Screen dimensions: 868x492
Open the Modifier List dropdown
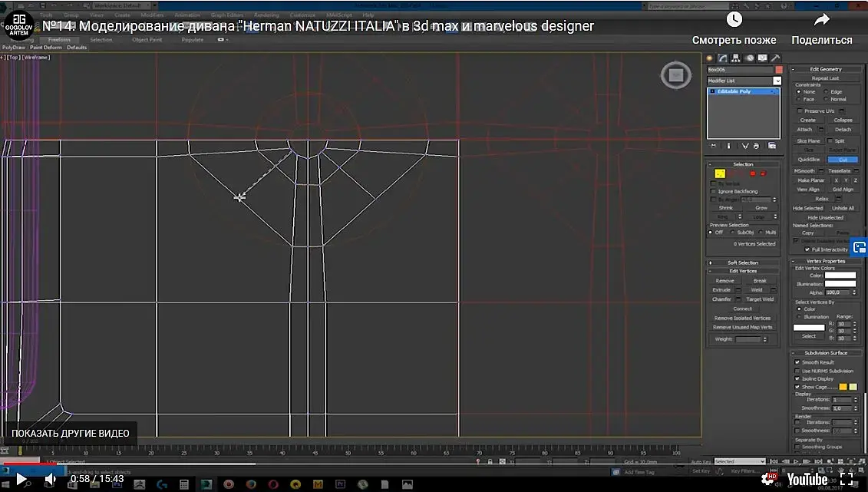(x=777, y=81)
